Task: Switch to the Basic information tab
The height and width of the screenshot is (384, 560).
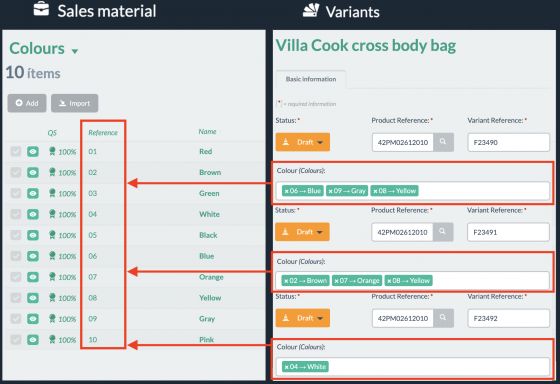Action: [311, 79]
